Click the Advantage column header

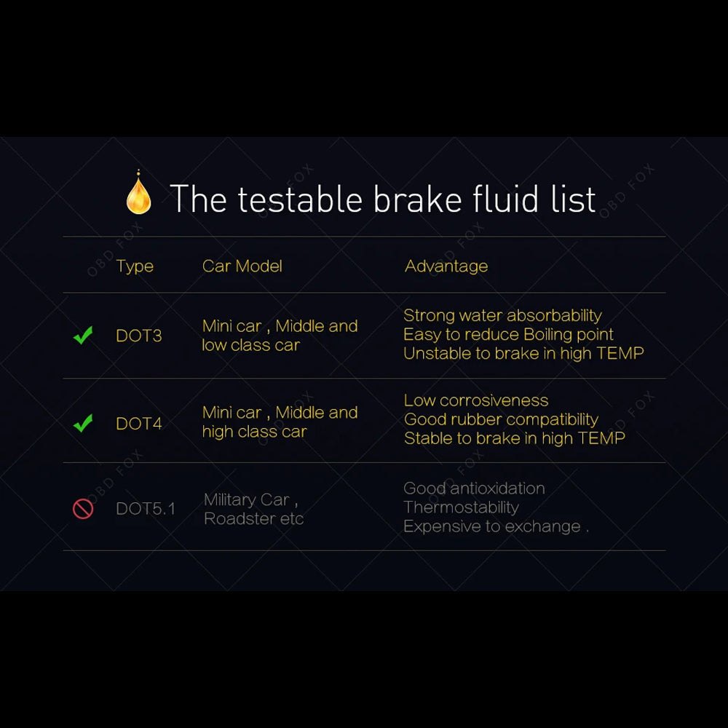click(x=446, y=266)
